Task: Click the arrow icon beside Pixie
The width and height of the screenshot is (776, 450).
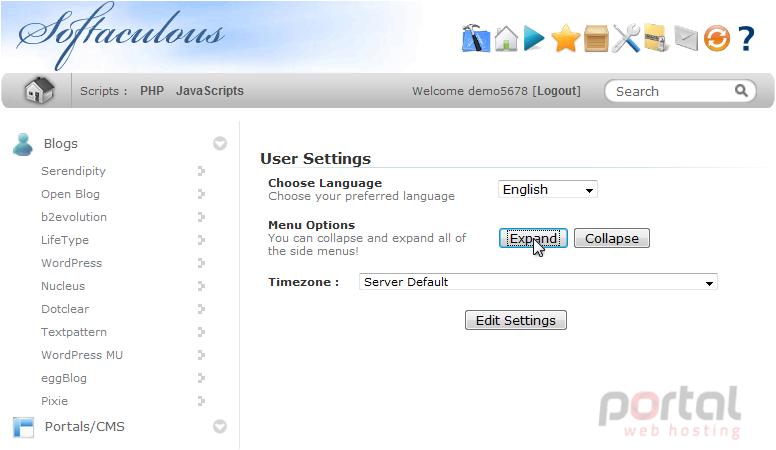Action: coord(201,401)
